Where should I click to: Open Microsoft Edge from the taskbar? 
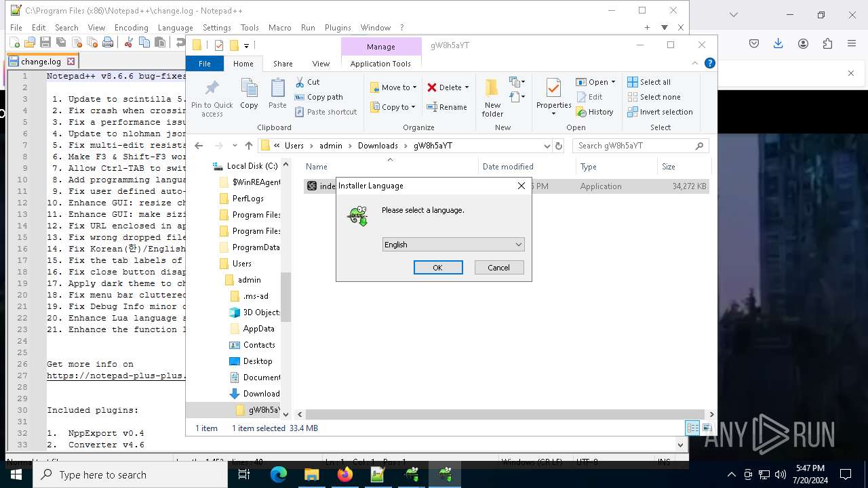279,474
